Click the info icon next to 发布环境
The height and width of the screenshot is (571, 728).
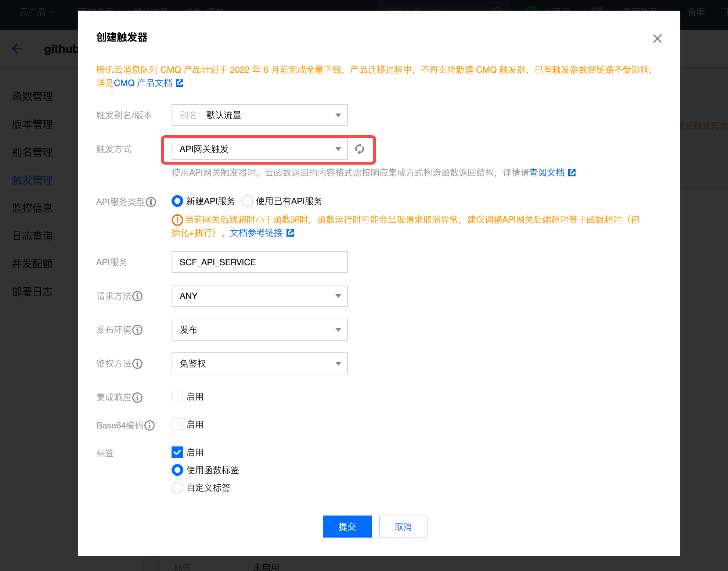click(x=137, y=330)
